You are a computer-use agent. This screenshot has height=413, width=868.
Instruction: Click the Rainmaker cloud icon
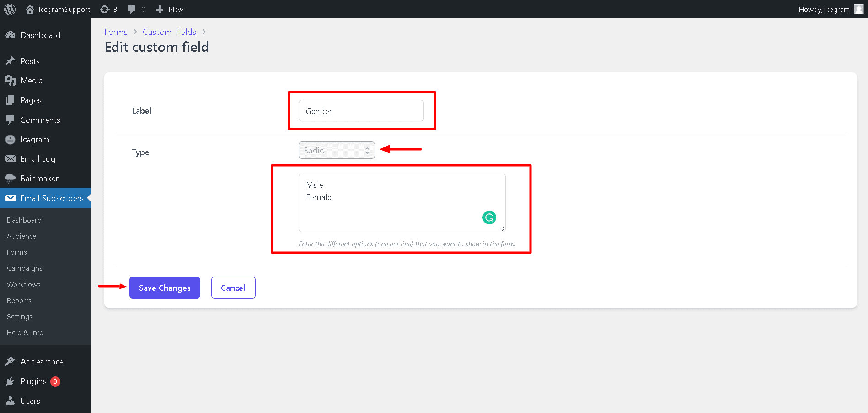click(10, 179)
